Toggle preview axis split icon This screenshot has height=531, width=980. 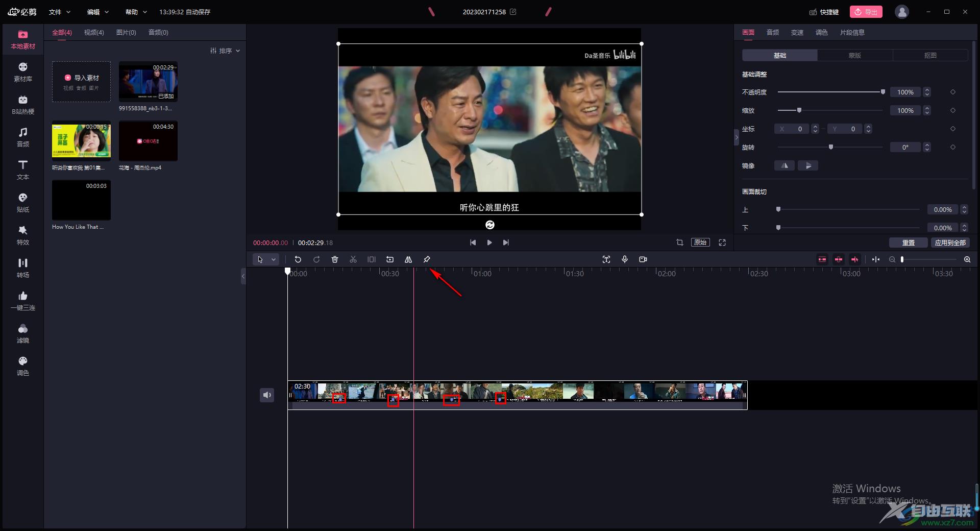876,259
